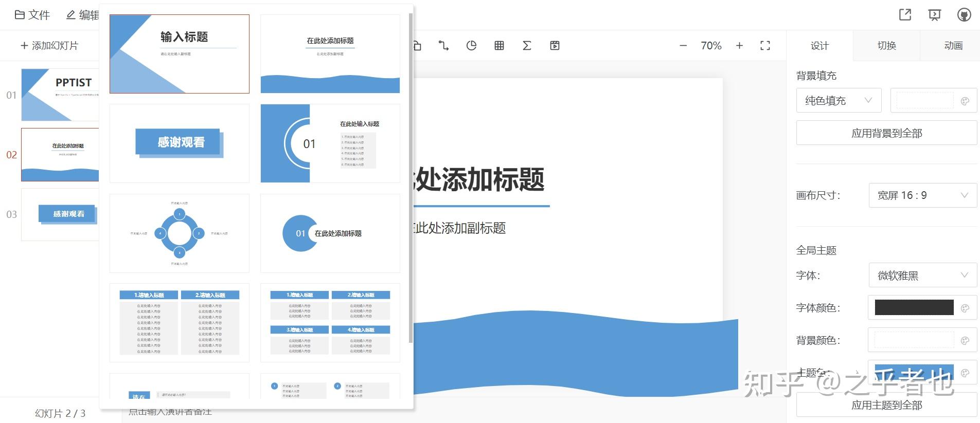This screenshot has width=980, height=423.
Task: Select slide 01 PPTIST thumbnail
Action: pos(60,95)
